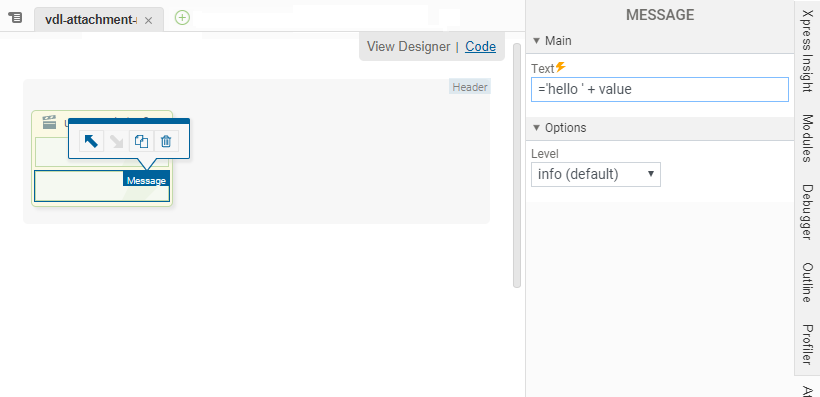The width and height of the screenshot is (820, 397).
Task: Open the Level dropdown
Action: 596,174
